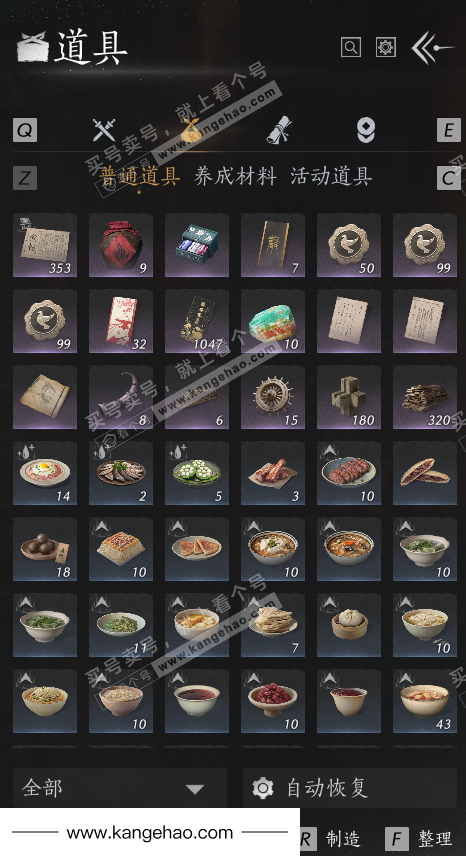
Task: Select the ship wheel item with 15
Action: pyautogui.click(x=273, y=397)
